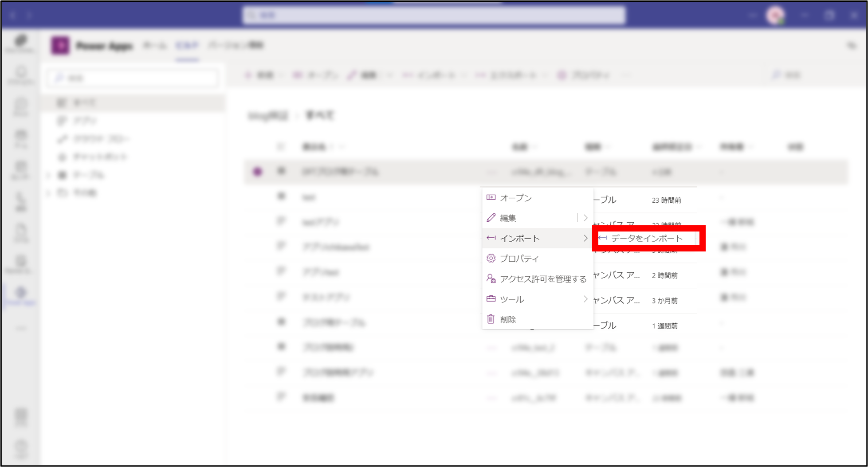Click the purple Power Apps logo icon
Image resolution: width=868 pixels, height=467 pixels.
60,46
